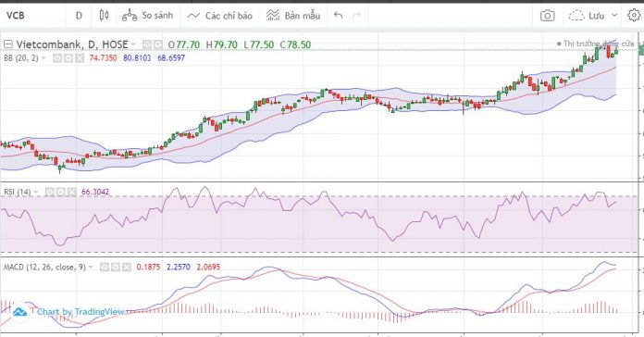This screenshot has height=337, width=644.
Task: Click the redo arrow icon
Action: [x=357, y=16]
